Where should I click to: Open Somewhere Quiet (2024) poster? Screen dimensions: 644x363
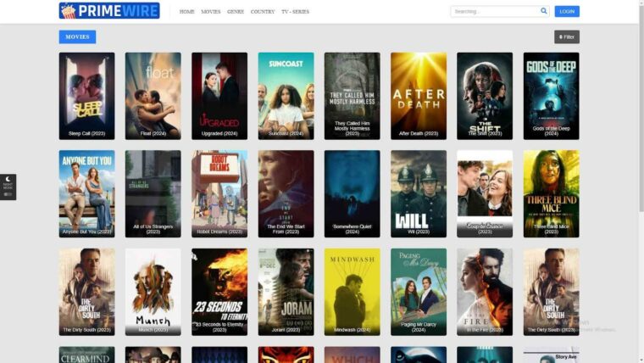click(352, 193)
